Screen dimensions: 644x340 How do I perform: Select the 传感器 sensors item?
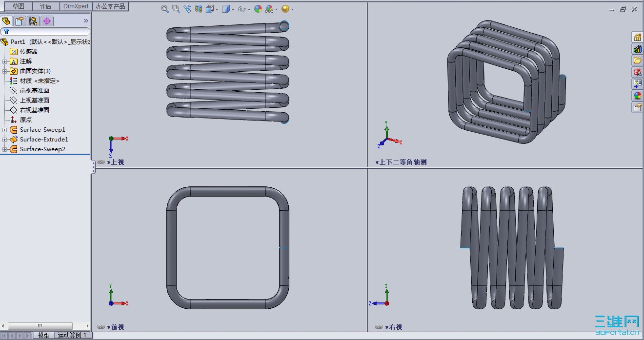click(x=24, y=52)
